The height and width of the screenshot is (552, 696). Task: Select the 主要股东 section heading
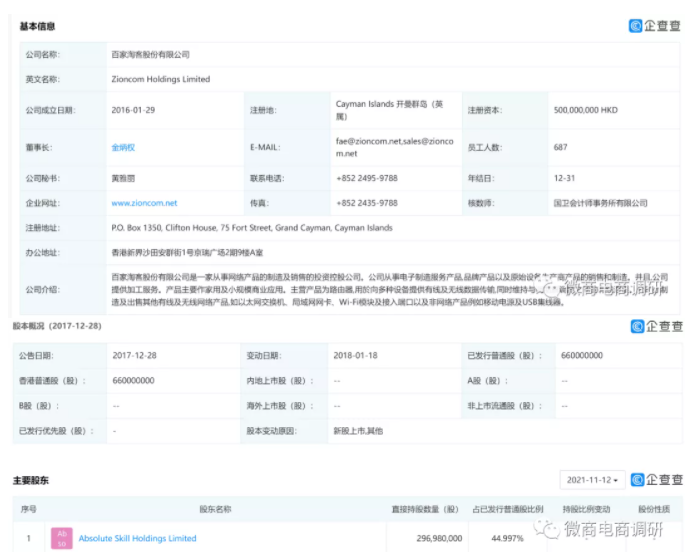pyautogui.click(x=31, y=480)
